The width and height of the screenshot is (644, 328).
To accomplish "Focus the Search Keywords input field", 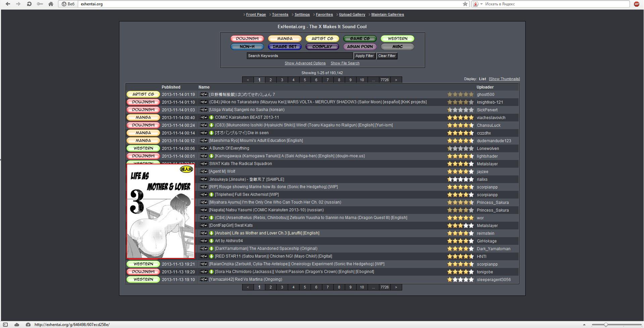I will coord(300,56).
